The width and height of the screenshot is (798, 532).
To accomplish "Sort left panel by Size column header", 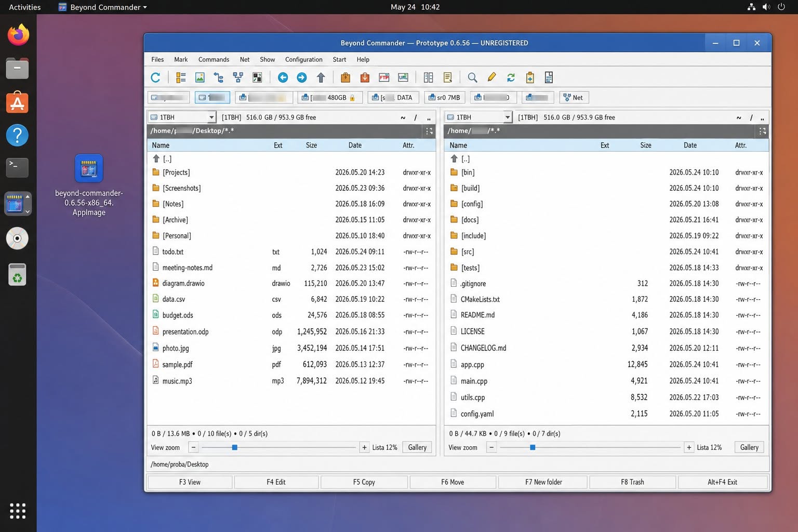I will click(x=311, y=145).
